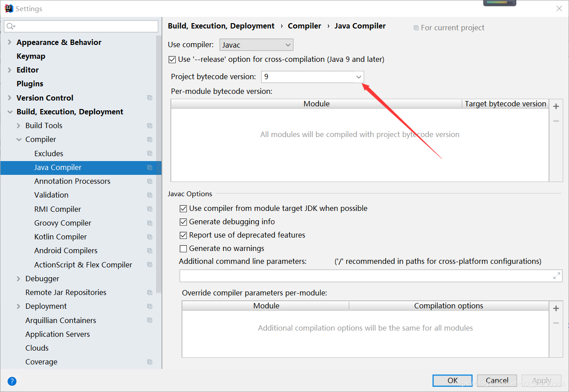This screenshot has height=392, width=569.
Task: Click project-level icon beside Groovy Compiler
Action: coord(149,223)
